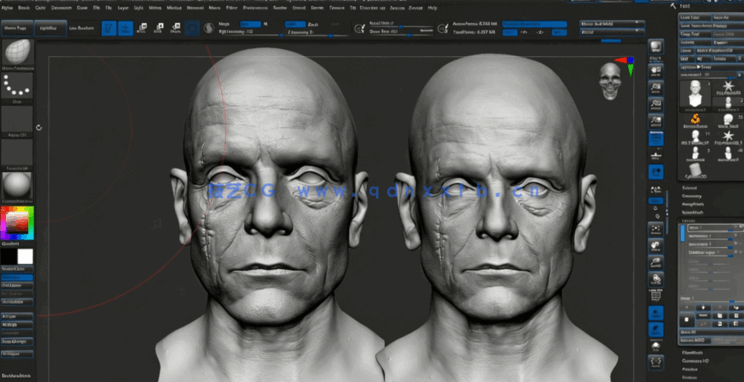Click the Load Tool button
Viewport: 744px width, 382px height.
[695, 17]
